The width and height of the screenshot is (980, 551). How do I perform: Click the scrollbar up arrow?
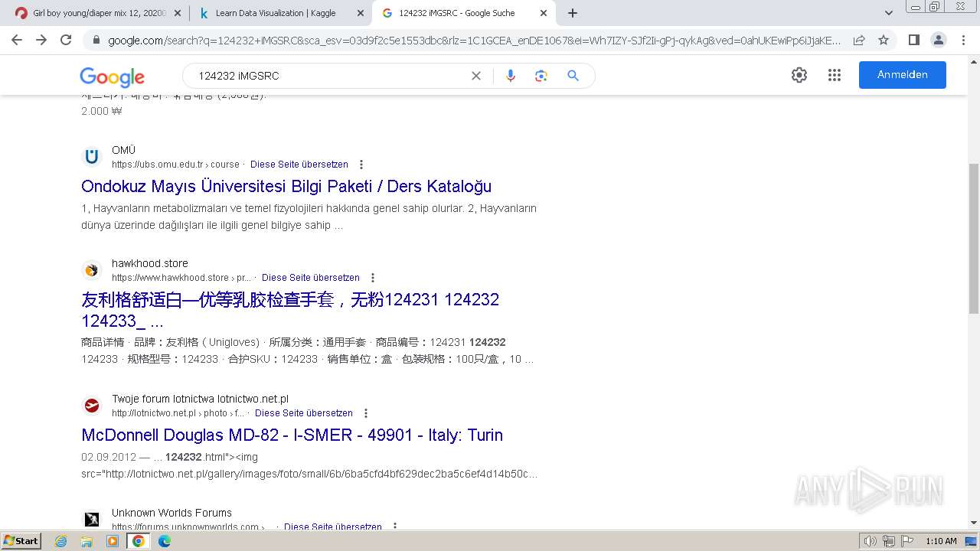tap(973, 62)
